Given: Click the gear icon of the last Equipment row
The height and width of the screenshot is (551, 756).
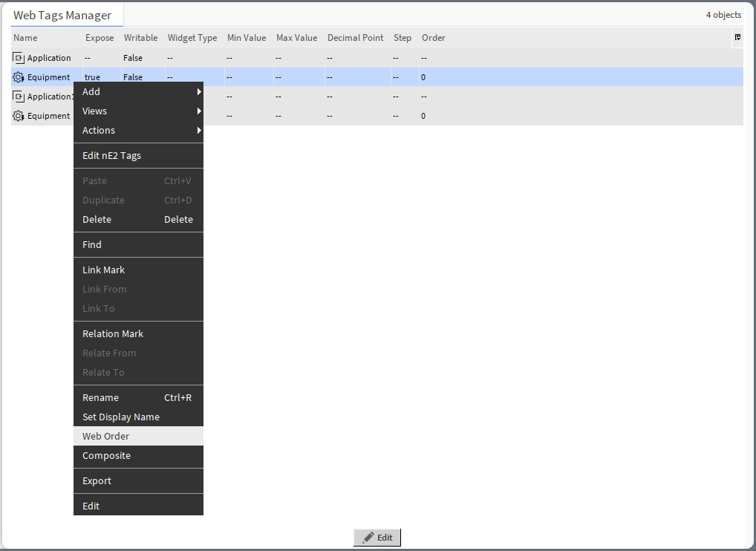Looking at the screenshot, I should [x=19, y=116].
